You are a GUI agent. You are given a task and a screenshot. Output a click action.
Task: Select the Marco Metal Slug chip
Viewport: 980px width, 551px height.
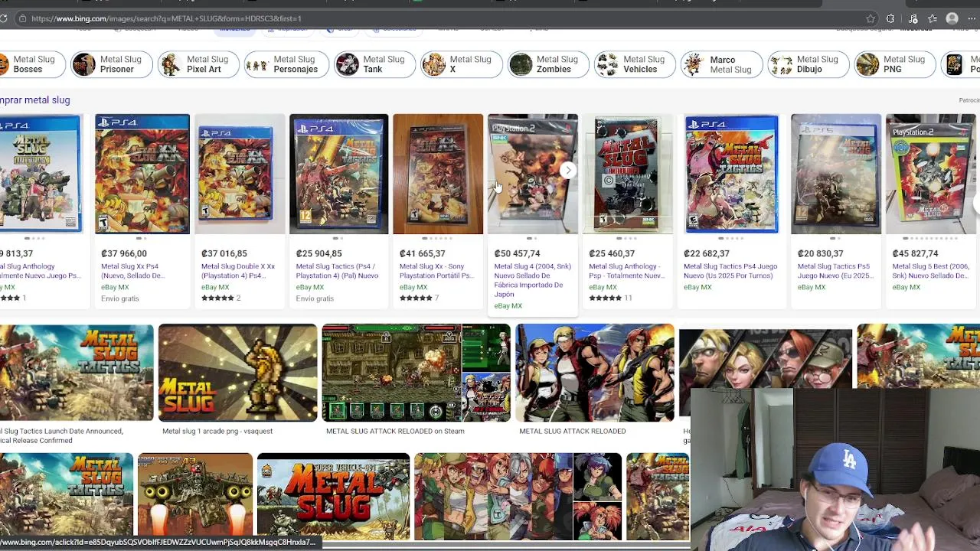coord(720,64)
